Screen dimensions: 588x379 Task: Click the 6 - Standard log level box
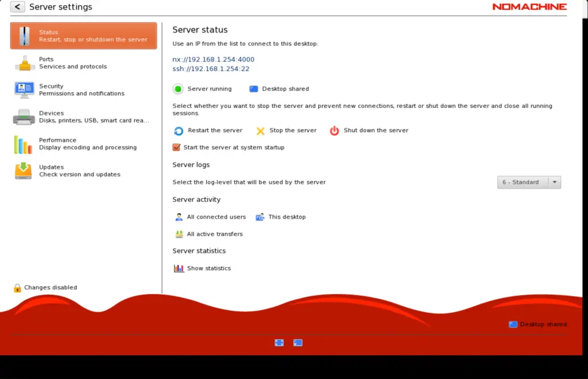point(522,183)
